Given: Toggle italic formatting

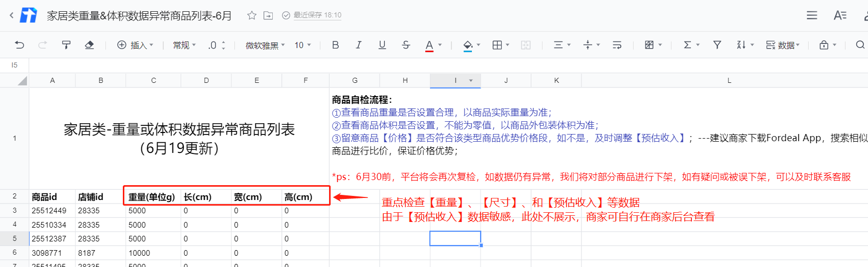Looking at the screenshot, I should pos(359,45).
